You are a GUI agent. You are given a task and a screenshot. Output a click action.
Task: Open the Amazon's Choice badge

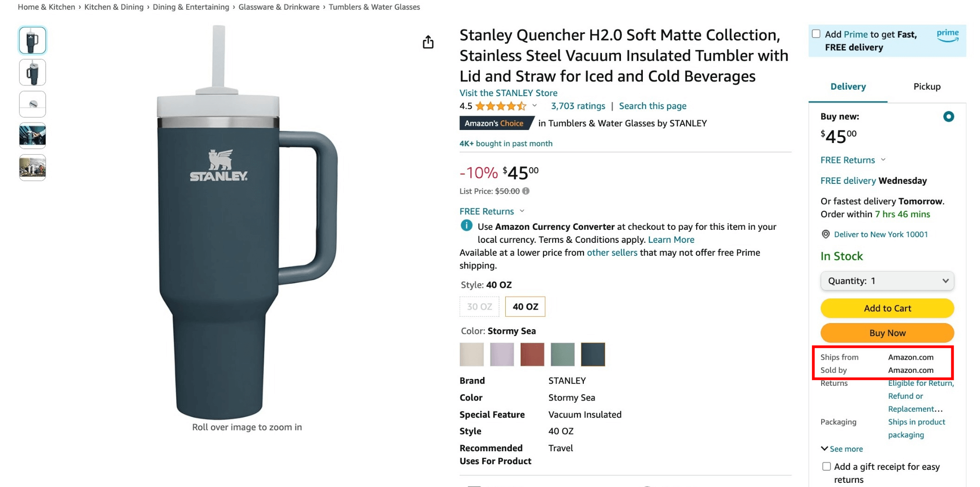click(494, 123)
